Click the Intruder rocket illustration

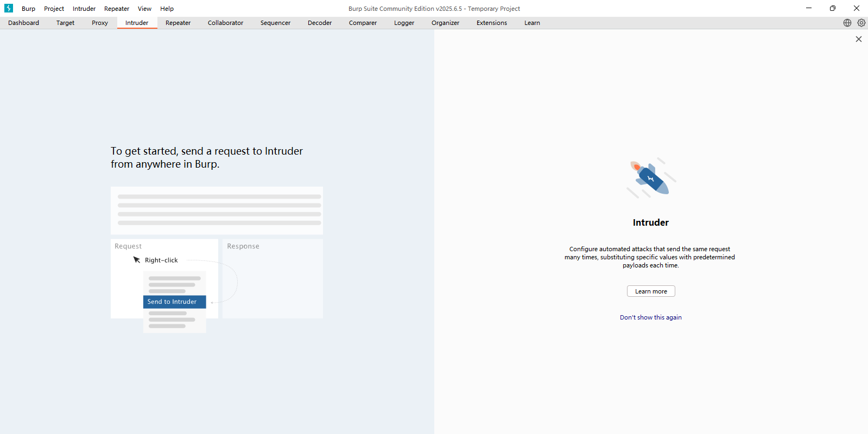(x=651, y=178)
